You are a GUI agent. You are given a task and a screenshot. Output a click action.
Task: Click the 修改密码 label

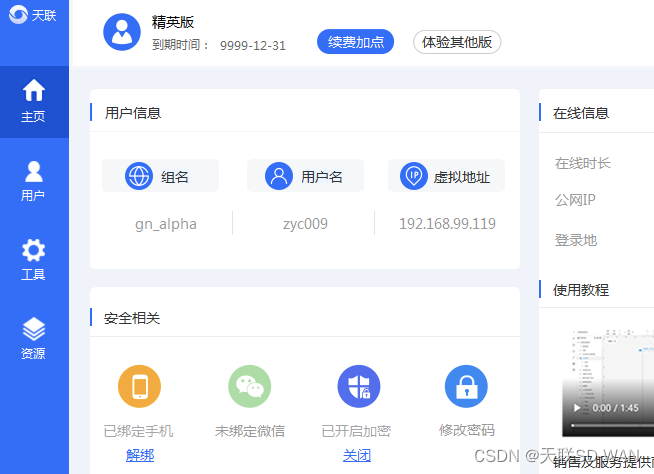467,430
